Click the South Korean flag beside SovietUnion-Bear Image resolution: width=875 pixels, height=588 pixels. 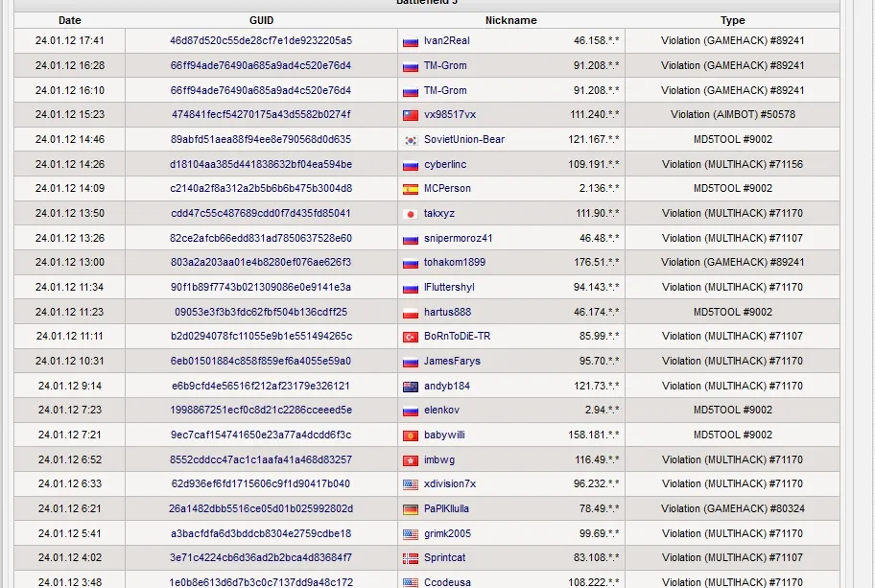411,140
